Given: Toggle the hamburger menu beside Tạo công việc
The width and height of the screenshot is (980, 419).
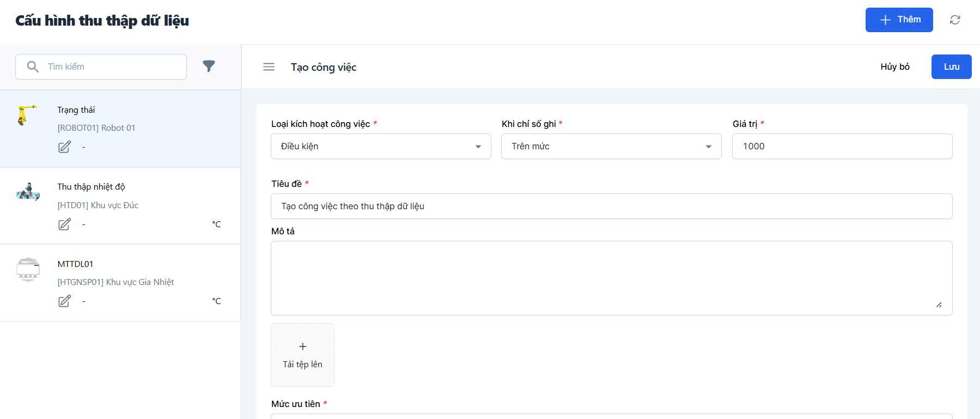Looking at the screenshot, I should tap(269, 67).
